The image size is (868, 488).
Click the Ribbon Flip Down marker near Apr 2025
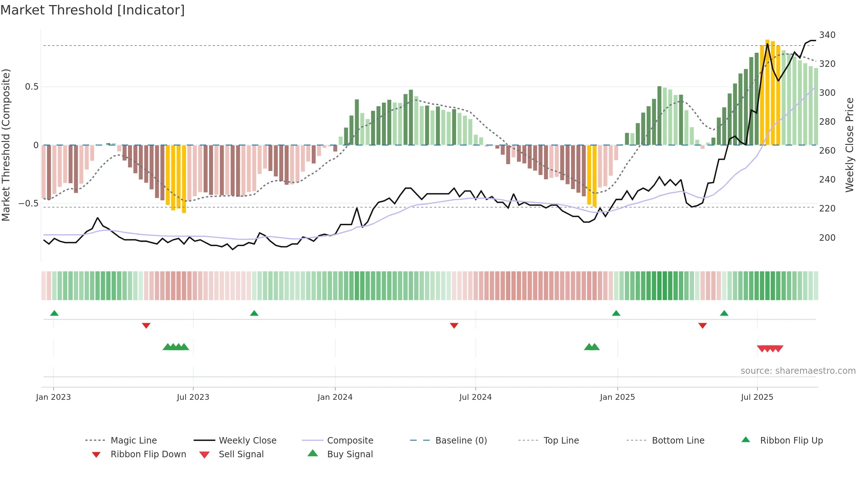pyautogui.click(x=703, y=326)
